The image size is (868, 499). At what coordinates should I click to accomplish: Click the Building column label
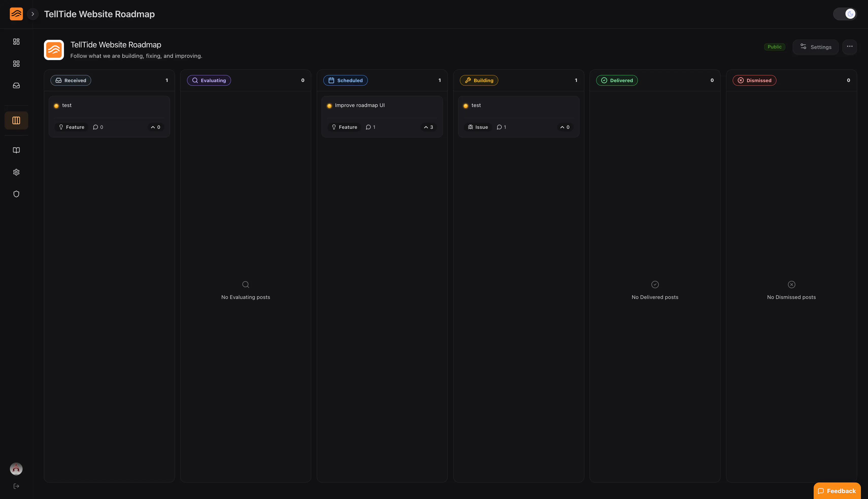tap(479, 80)
